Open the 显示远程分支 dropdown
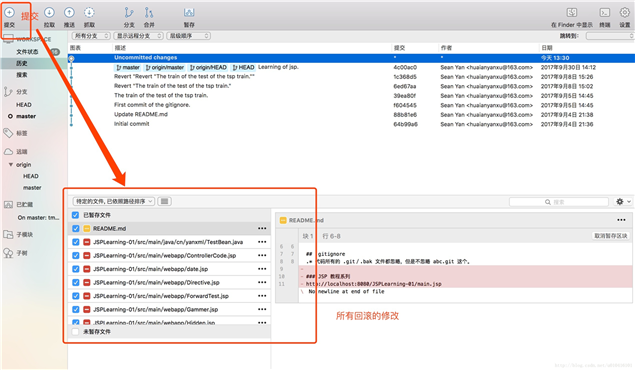Viewport: 635px width, 370px height. point(139,36)
